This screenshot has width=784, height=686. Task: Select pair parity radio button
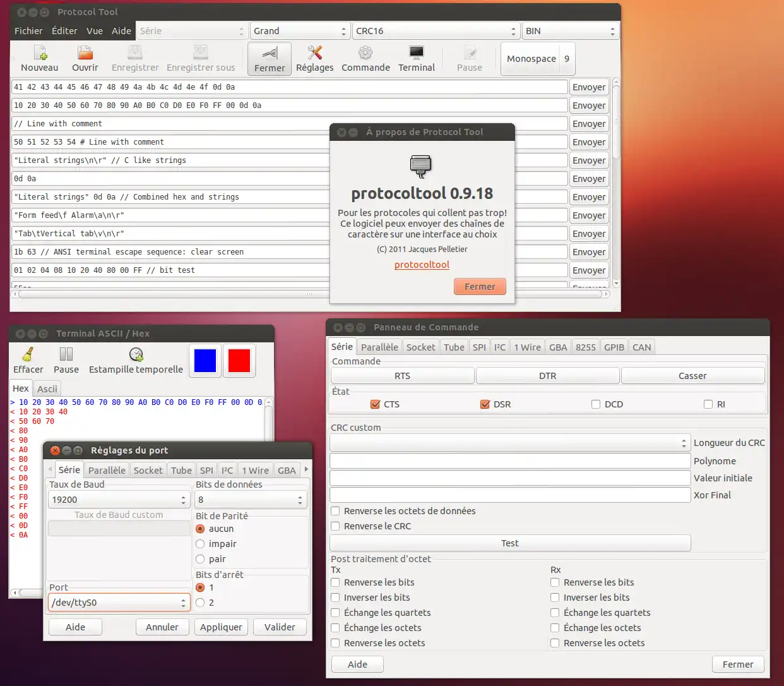(x=200, y=559)
